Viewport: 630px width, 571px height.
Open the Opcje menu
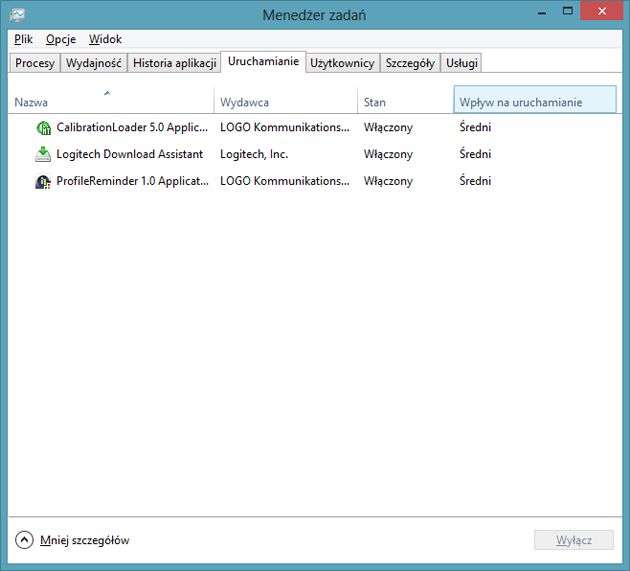pyautogui.click(x=61, y=39)
